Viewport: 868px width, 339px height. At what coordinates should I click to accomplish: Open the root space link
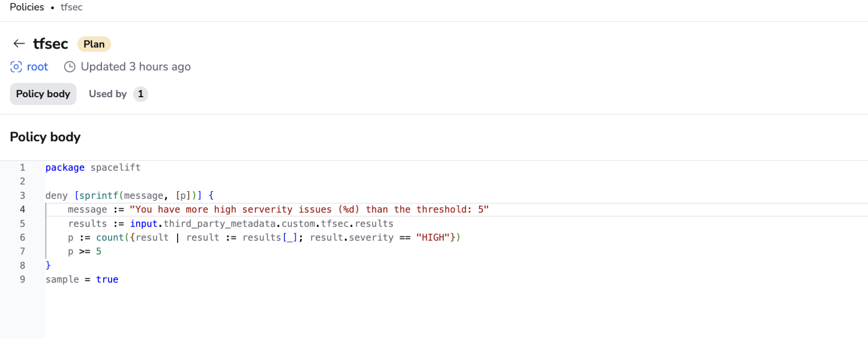tap(37, 66)
